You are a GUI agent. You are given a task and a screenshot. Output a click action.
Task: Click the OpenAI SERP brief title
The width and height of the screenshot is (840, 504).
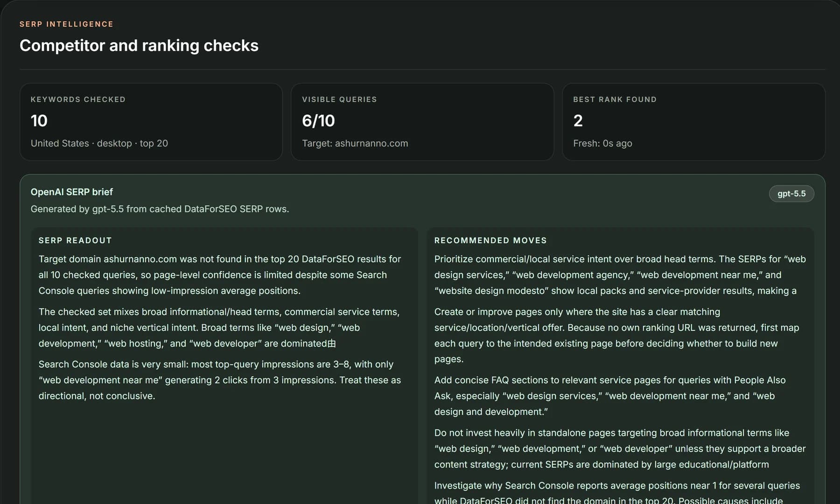72,192
